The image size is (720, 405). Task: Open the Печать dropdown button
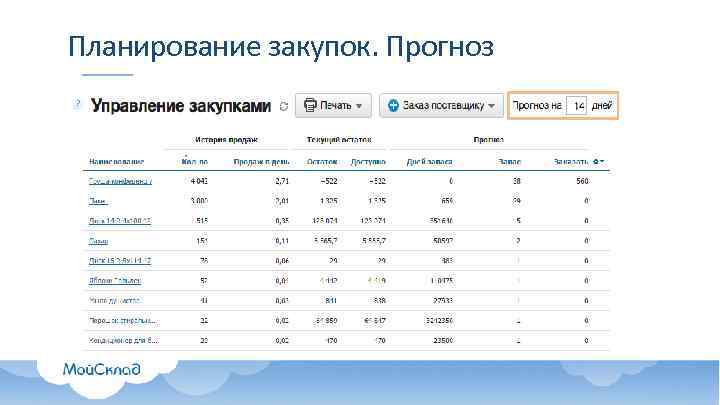(333, 106)
